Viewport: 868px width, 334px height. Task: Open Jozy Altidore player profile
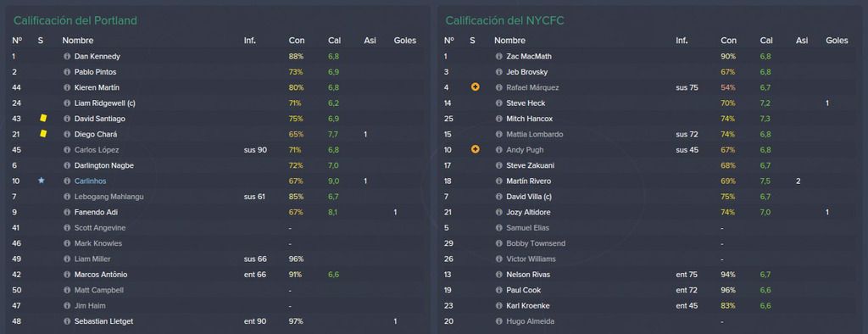pyautogui.click(x=528, y=212)
